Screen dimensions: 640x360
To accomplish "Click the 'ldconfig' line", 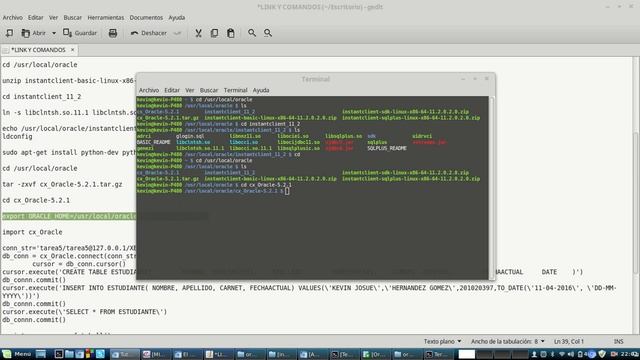I will tap(17, 136).
